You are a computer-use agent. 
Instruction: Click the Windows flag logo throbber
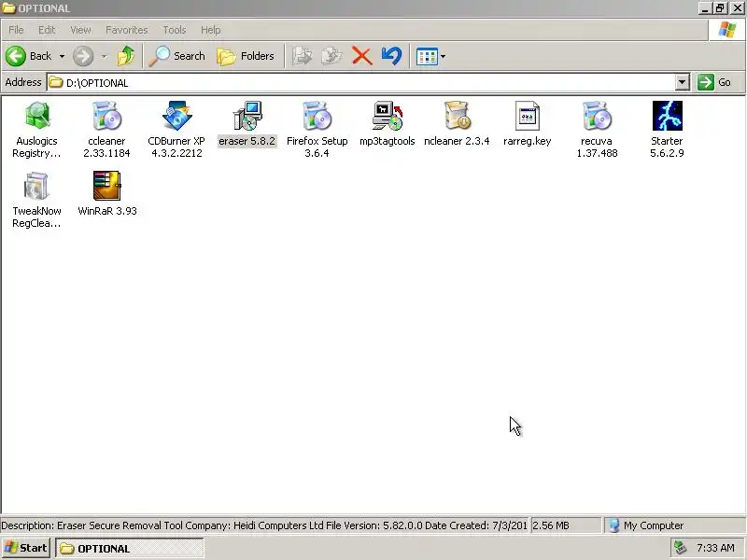click(727, 30)
